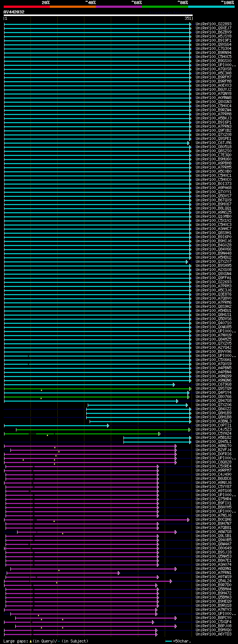Click the cyan alignment bar for UniRef100_Q84XZ2
The height and width of the screenshot is (644, 238).
pos(139,409)
